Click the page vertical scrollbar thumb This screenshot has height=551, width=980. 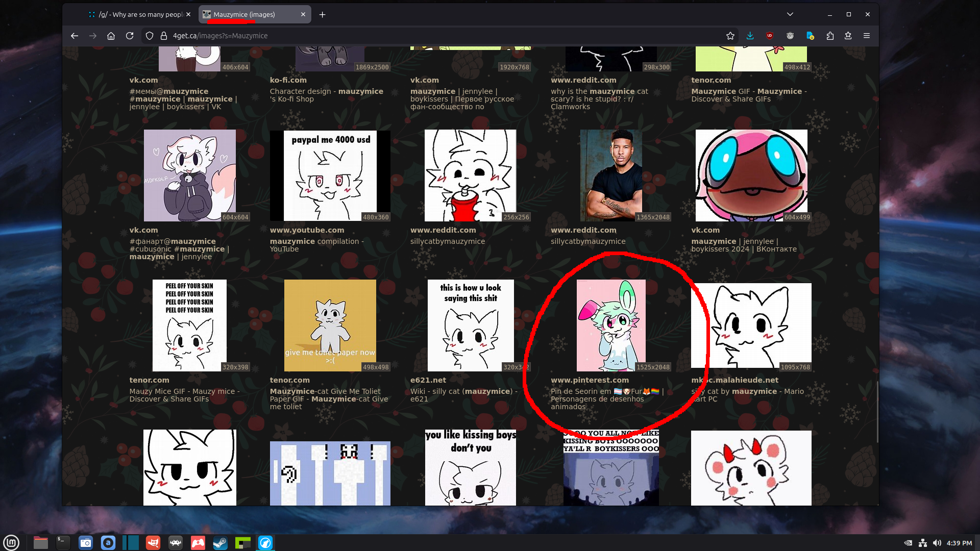point(877,411)
